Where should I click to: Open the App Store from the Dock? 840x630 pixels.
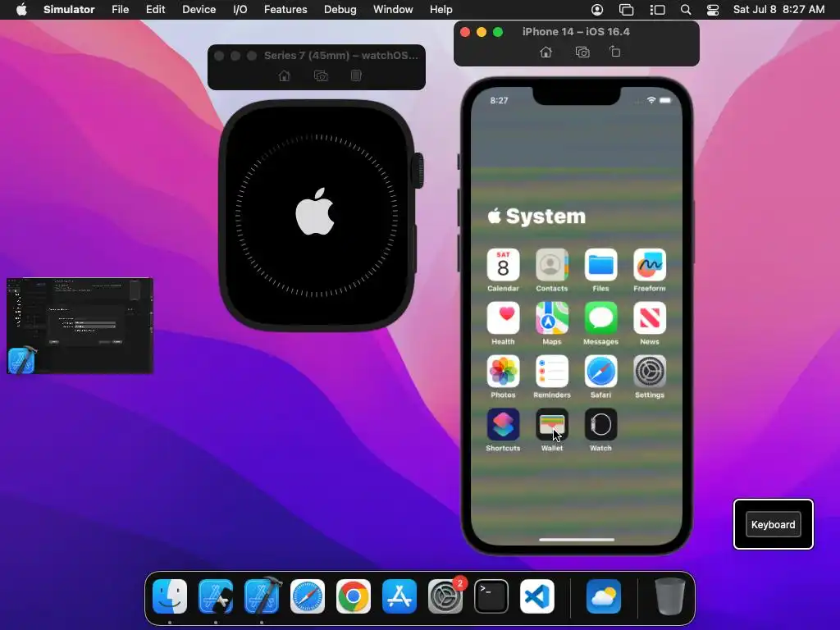point(399,596)
